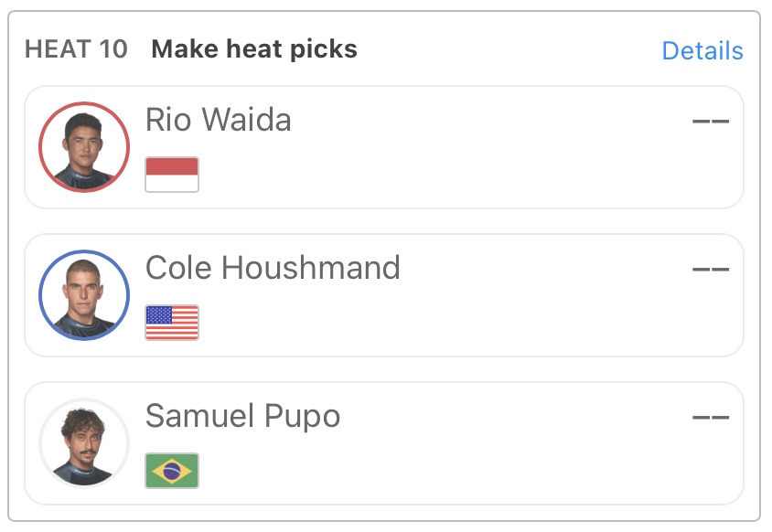
Task: Select the Rio Waida name text
Action: click(x=218, y=120)
